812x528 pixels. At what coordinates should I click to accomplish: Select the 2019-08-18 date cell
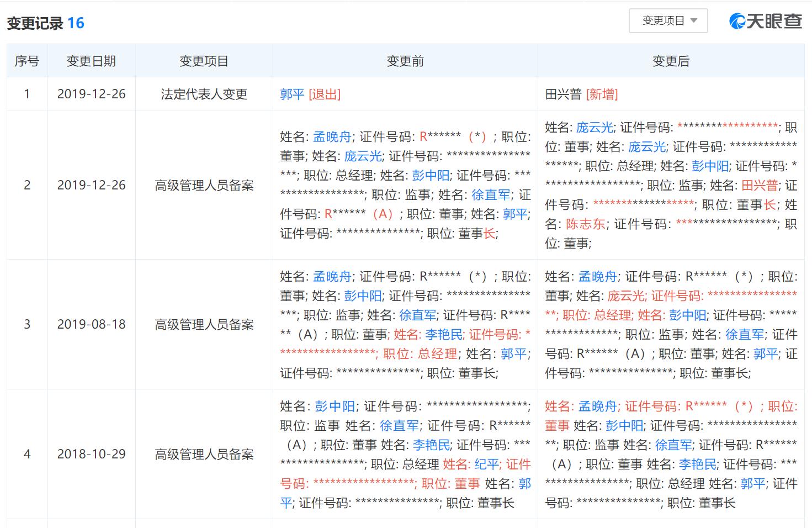91,324
